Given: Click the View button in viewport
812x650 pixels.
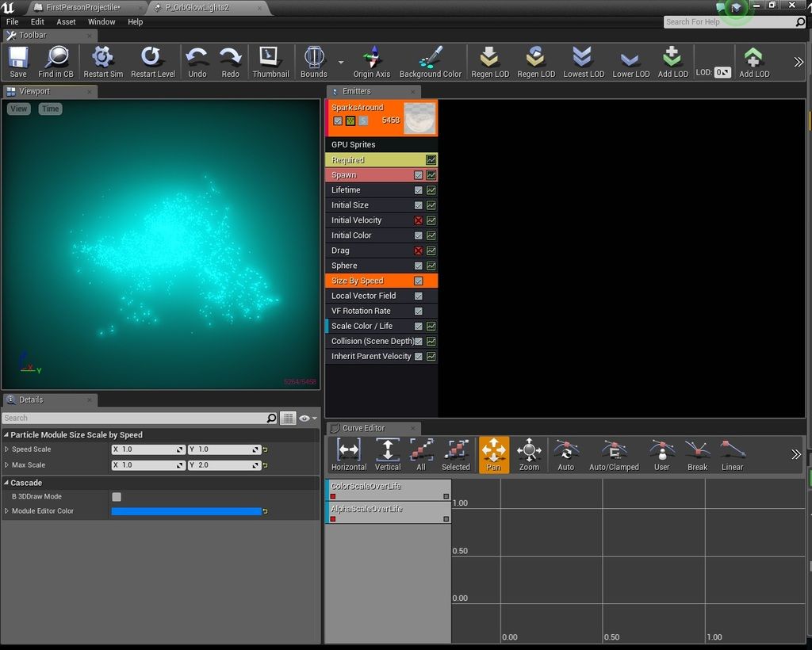Looking at the screenshot, I should click(18, 109).
